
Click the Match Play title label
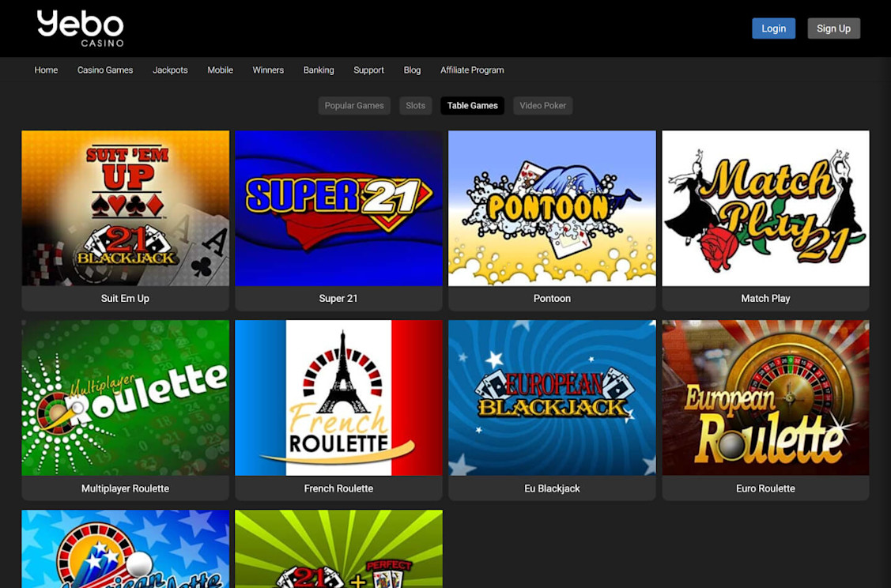tap(765, 298)
